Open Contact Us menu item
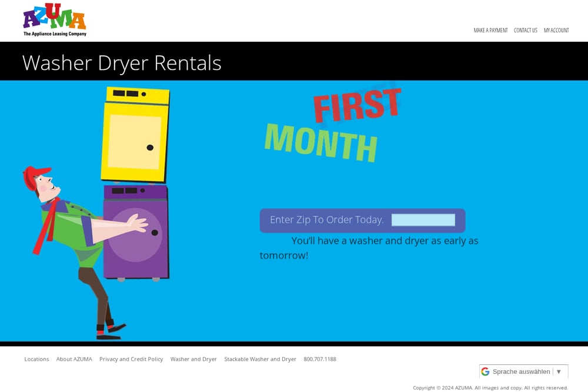 tap(525, 31)
